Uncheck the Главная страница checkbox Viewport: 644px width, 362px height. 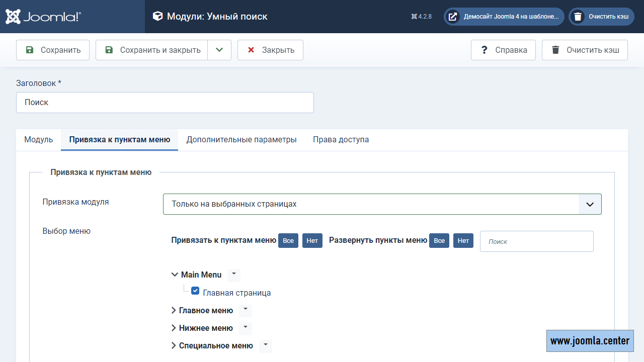pos(195,291)
